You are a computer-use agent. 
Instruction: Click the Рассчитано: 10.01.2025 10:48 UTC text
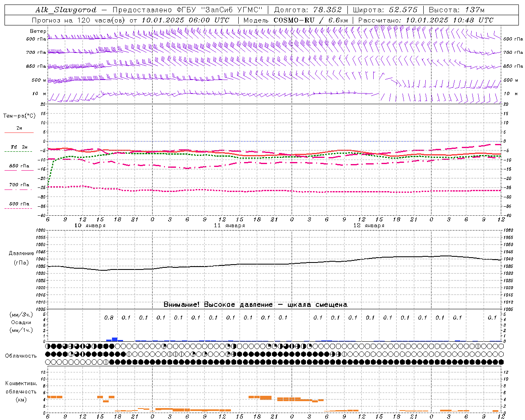(426, 20)
